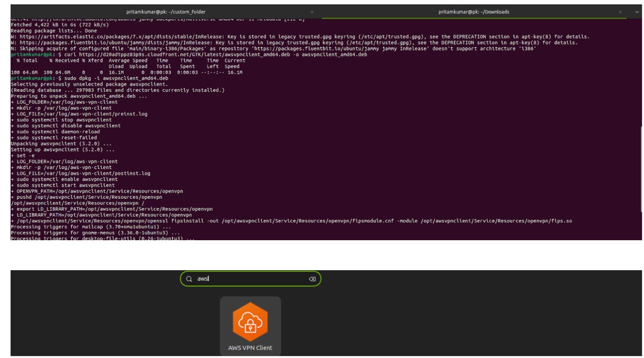Image resolution: width=644 pixels, height=358 pixels.
Task: Click the clear-text backspace icon in search bar
Action: point(312,279)
